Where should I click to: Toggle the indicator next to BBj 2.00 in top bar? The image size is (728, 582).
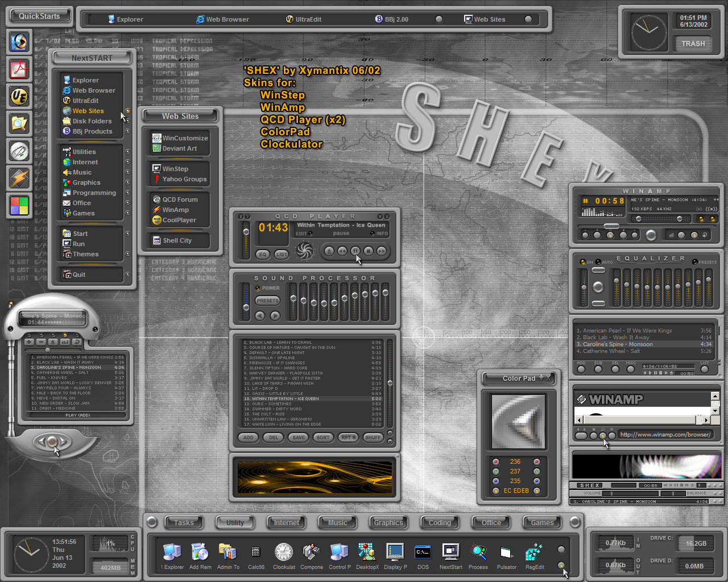coord(439,19)
